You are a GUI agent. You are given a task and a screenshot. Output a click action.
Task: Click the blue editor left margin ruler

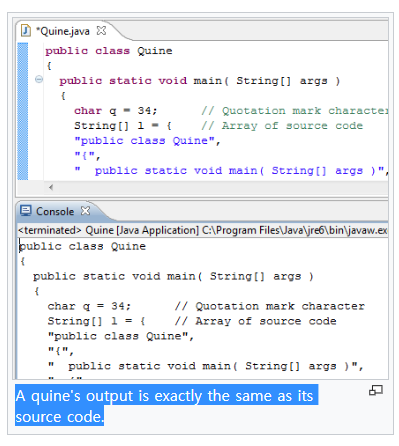23,111
